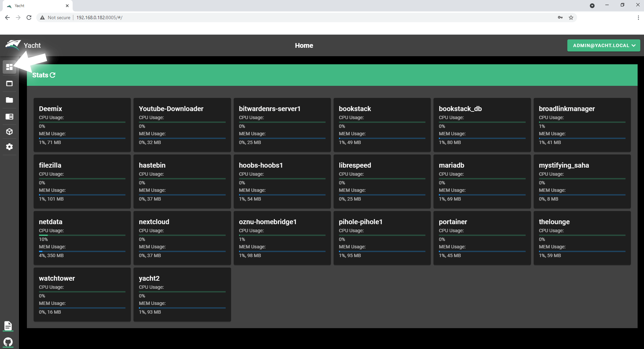Click oznu-homebridge1's 1%, 98 MB value
The image size is (644, 349).
[x=250, y=255]
